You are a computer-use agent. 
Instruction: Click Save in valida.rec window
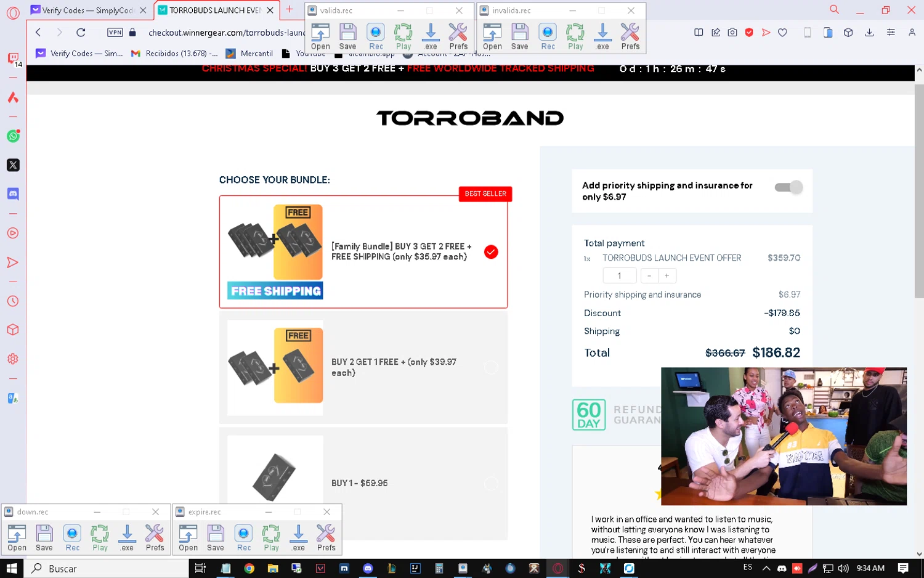tap(347, 36)
